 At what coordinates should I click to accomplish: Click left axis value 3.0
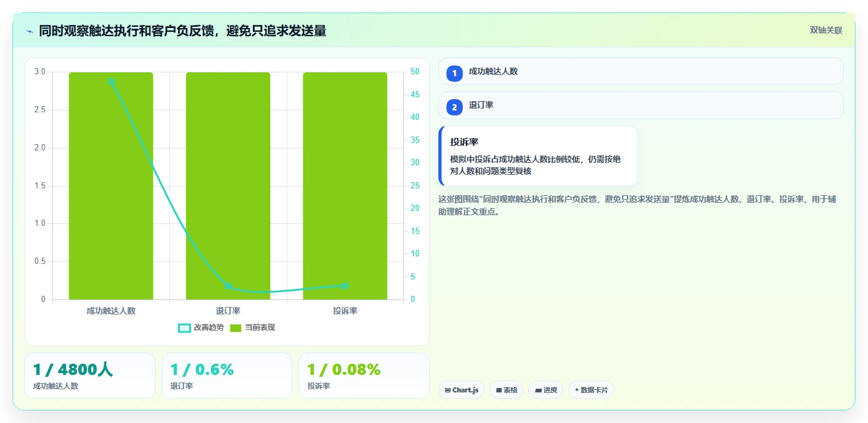(x=40, y=72)
